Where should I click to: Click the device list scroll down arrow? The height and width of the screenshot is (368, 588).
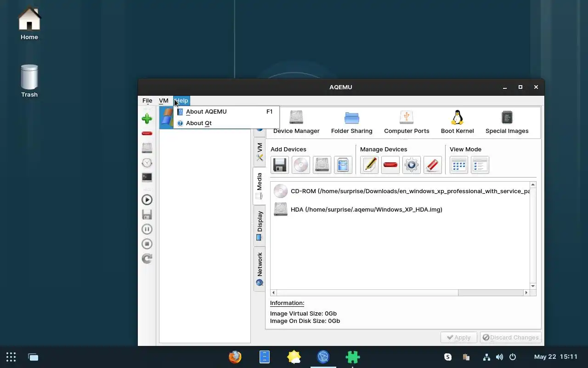pos(533,286)
